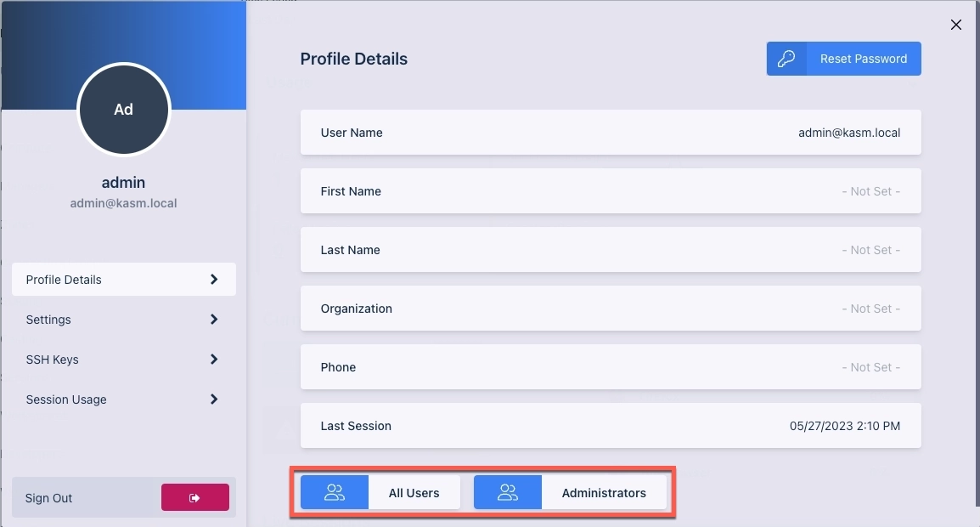The image size is (980, 527).
Task: Click the chevron beside Session Usage
Action: click(x=214, y=399)
